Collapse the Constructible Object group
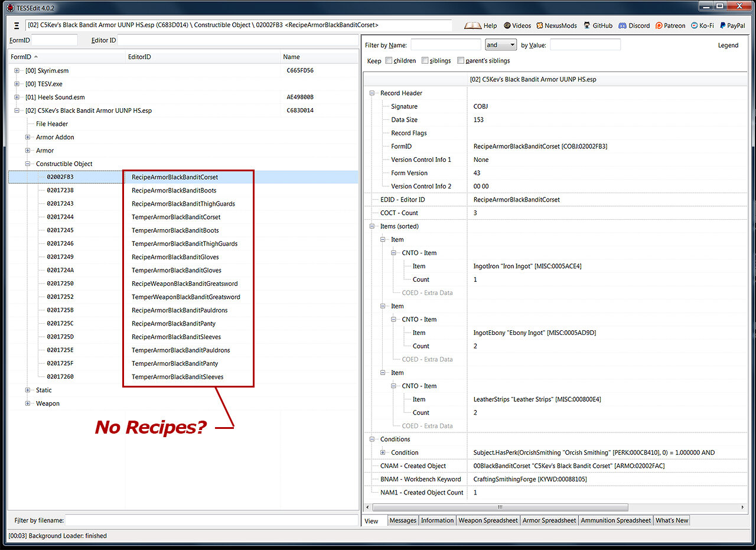 [28, 164]
